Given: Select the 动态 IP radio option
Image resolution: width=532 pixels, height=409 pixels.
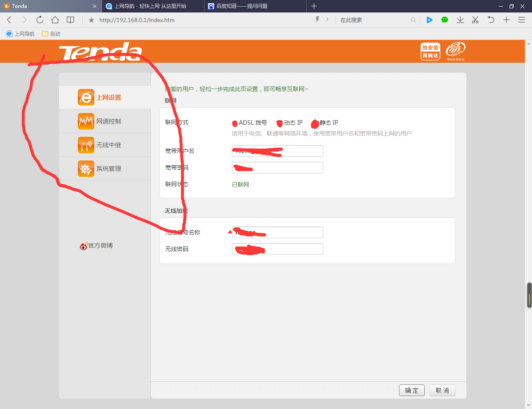Looking at the screenshot, I should coord(280,123).
